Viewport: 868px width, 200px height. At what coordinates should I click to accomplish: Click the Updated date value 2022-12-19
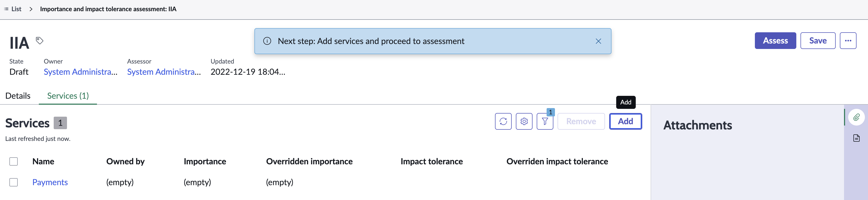point(248,72)
